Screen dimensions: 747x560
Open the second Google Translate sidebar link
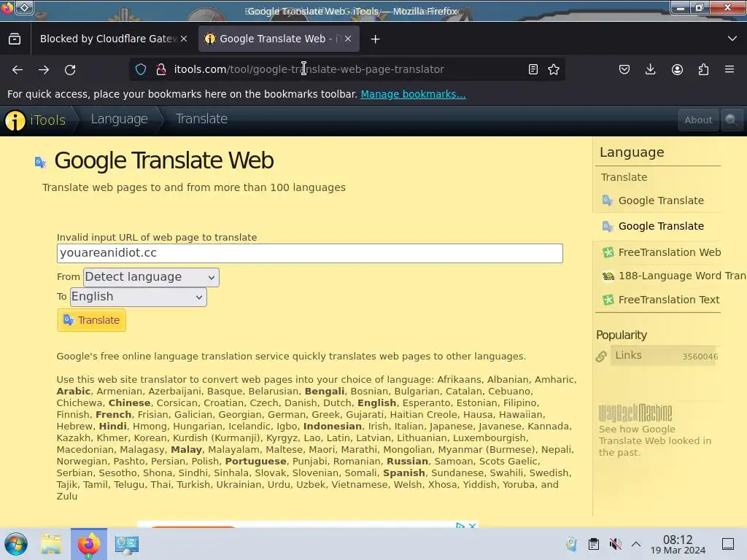click(661, 226)
